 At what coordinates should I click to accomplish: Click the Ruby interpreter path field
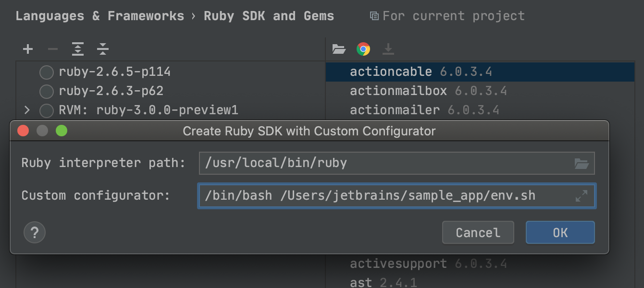pyautogui.click(x=397, y=163)
